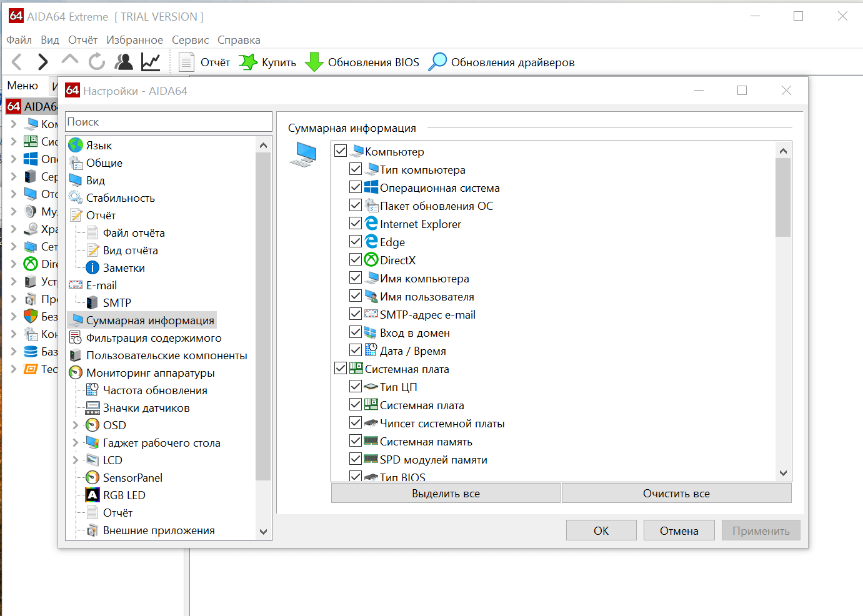Uncheck the Тип ЦП checkbox
The width and height of the screenshot is (863, 616).
(356, 386)
